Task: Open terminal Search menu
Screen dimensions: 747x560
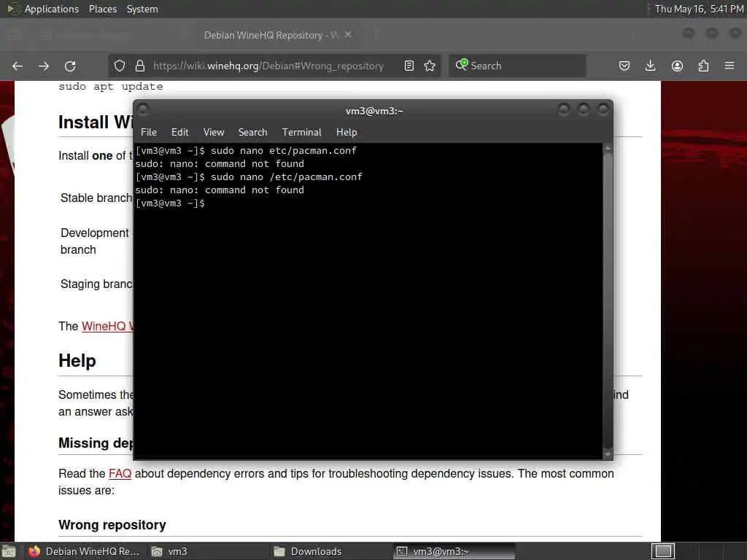Action: click(x=252, y=133)
